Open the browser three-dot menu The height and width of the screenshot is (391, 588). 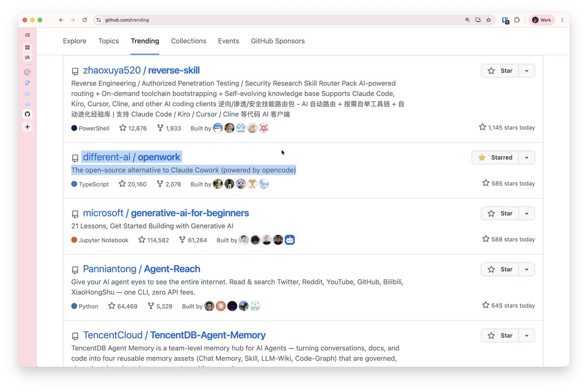[x=562, y=20]
